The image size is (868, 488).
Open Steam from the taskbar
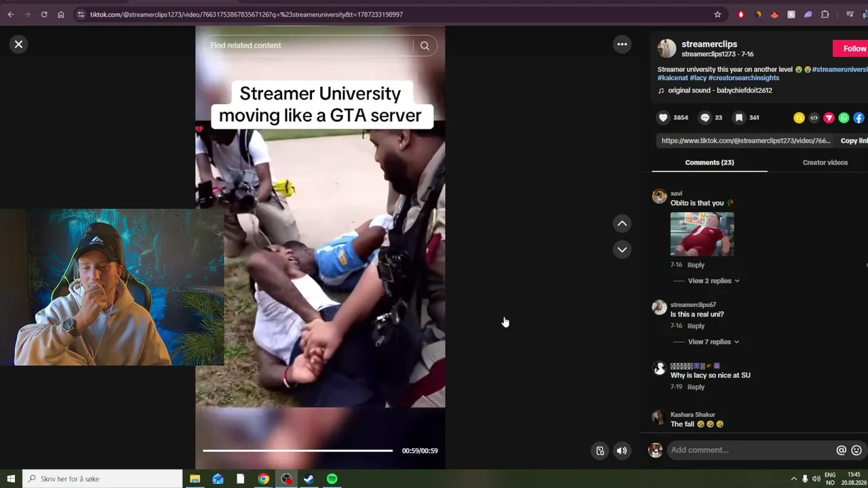tap(309, 479)
